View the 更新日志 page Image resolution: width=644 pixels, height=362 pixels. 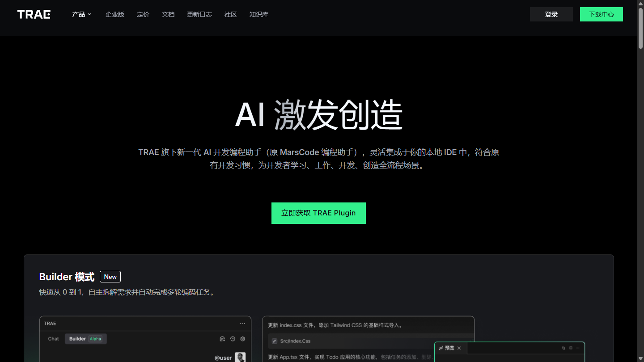coord(199,14)
